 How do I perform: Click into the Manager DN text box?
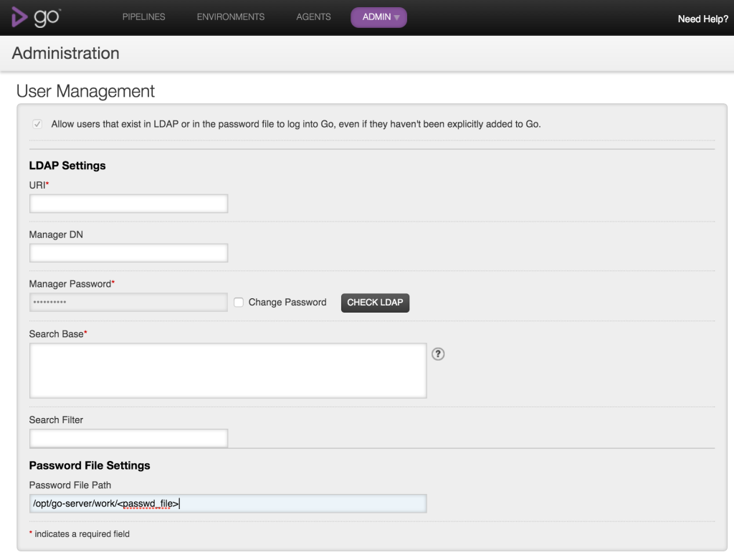point(128,253)
